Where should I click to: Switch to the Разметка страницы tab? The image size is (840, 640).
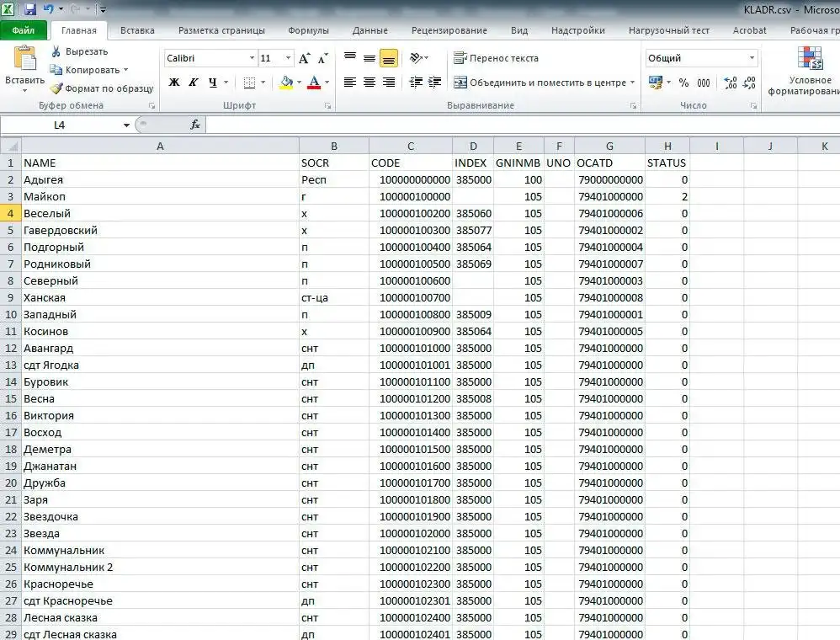[221, 30]
